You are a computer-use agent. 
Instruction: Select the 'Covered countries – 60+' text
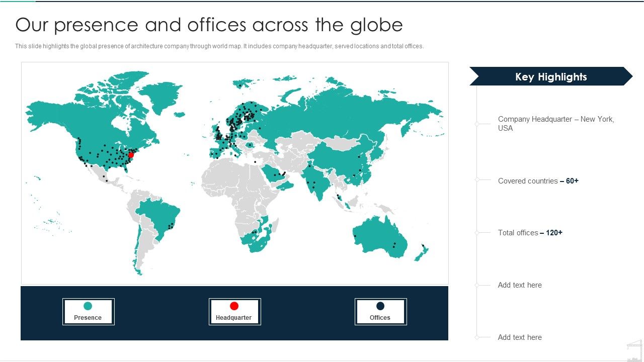[538, 181]
